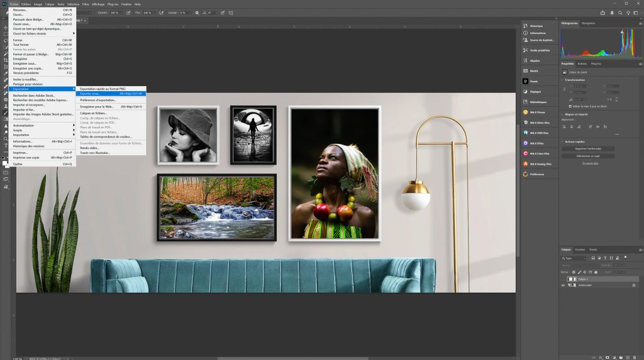The image size is (644, 360).
Task: Choose 'Enregistrer pour le Web...'
Action: coord(111,107)
